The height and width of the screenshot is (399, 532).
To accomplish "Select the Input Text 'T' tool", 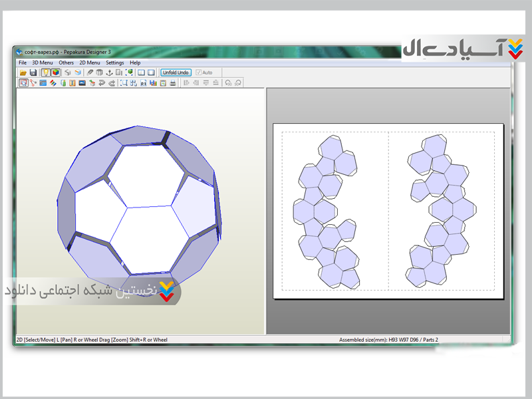I will [72, 83].
